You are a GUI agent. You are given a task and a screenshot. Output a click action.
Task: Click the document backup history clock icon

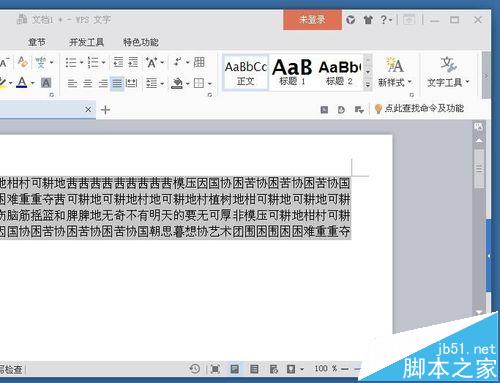pyautogui.click(x=195, y=369)
